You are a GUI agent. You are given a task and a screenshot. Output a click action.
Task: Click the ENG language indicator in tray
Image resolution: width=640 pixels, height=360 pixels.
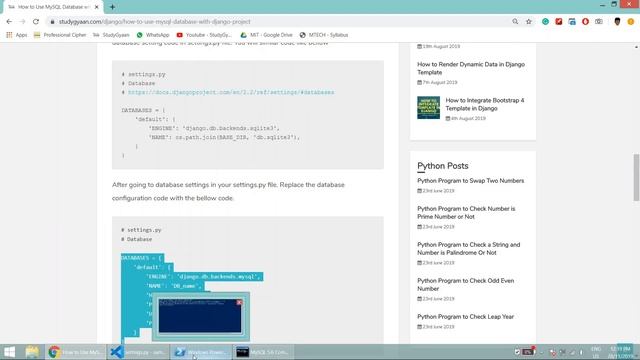pos(596,352)
